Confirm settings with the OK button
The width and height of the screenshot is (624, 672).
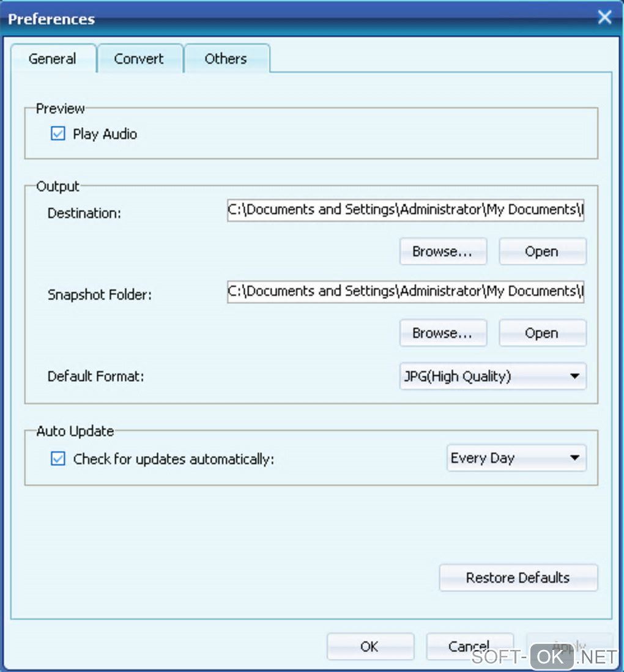tap(370, 646)
